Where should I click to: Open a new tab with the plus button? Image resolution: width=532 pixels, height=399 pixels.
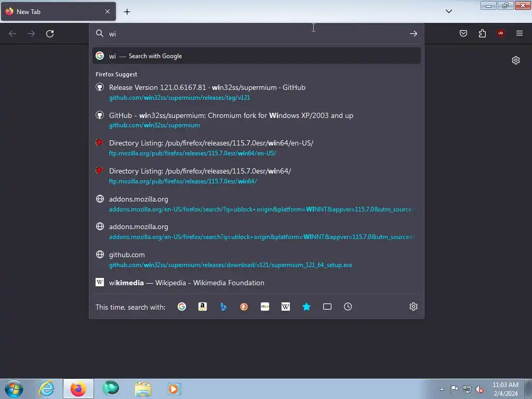pyautogui.click(x=127, y=12)
